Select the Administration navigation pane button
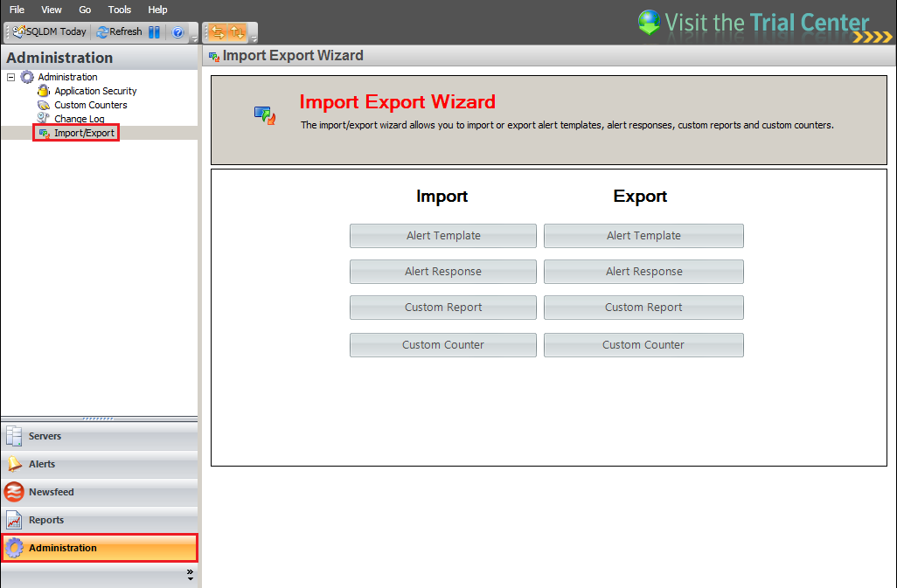The height and width of the screenshot is (588, 897). coord(100,548)
